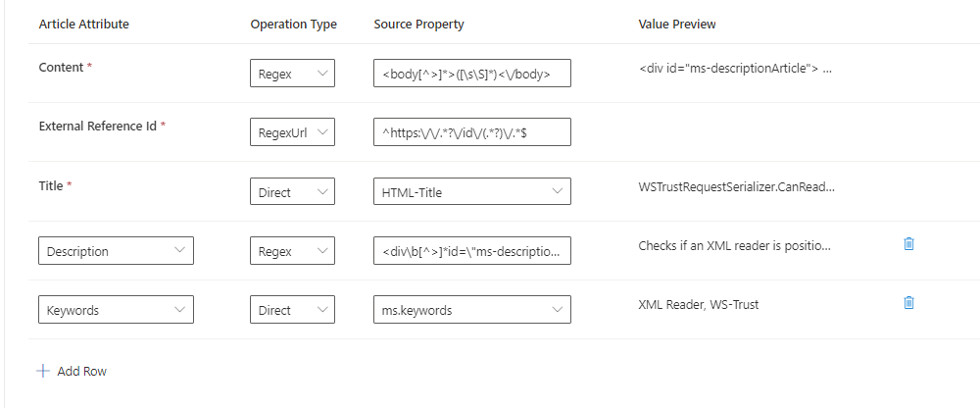Click the Operation Type column header
Viewport: 980px width, 408px height.
(x=293, y=24)
